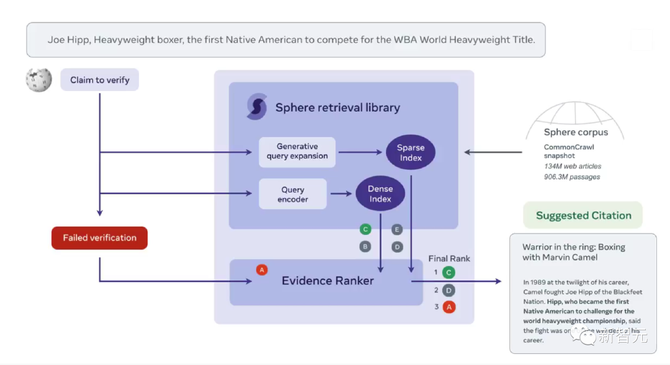Click the Claim to verify label
Image resolution: width=670 pixels, height=365 pixels.
coord(100,80)
